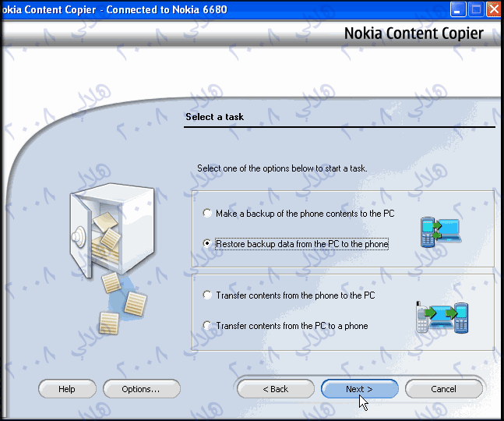Click the phone-and-laptop backup icon
This screenshot has height=421, width=504.
[x=441, y=232]
